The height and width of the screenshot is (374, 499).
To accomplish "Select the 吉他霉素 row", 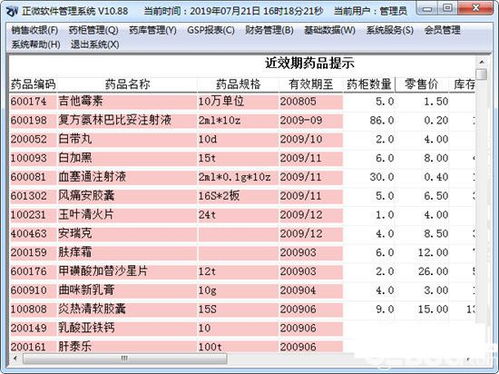I will [242, 101].
